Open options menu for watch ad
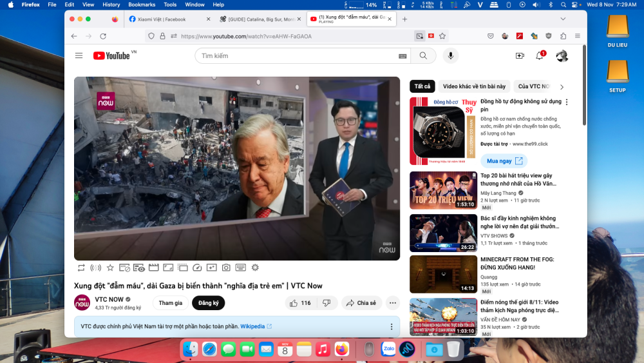The height and width of the screenshot is (363, 644). tap(567, 102)
